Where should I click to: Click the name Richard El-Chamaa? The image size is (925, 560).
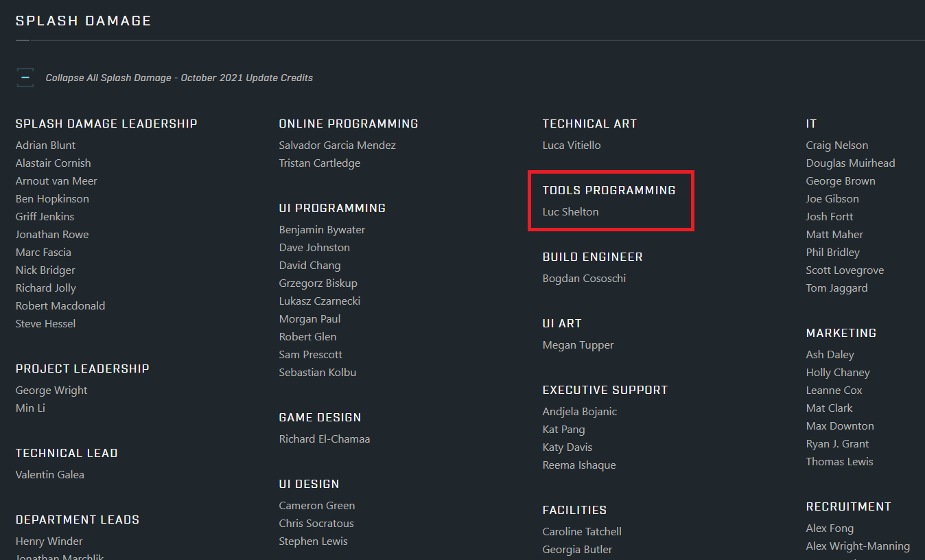point(325,439)
